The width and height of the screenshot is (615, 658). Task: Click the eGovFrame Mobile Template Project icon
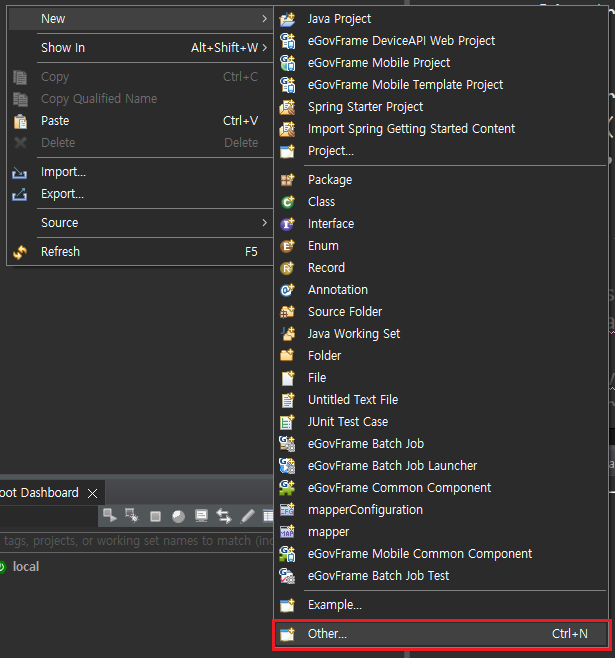coord(287,85)
